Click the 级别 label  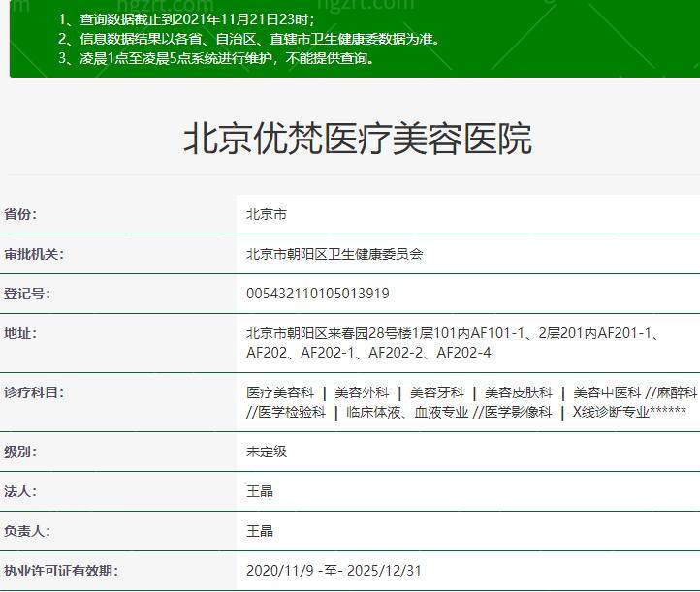click(x=20, y=452)
